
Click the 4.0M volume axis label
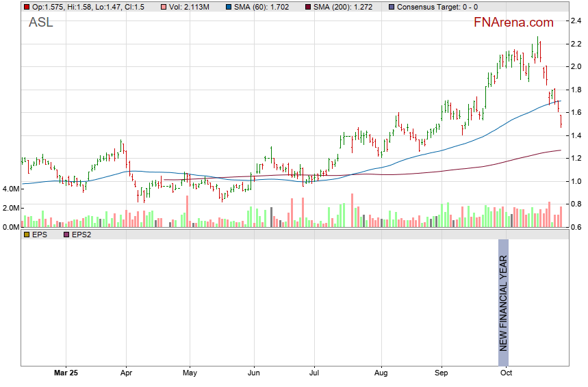[11, 189]
